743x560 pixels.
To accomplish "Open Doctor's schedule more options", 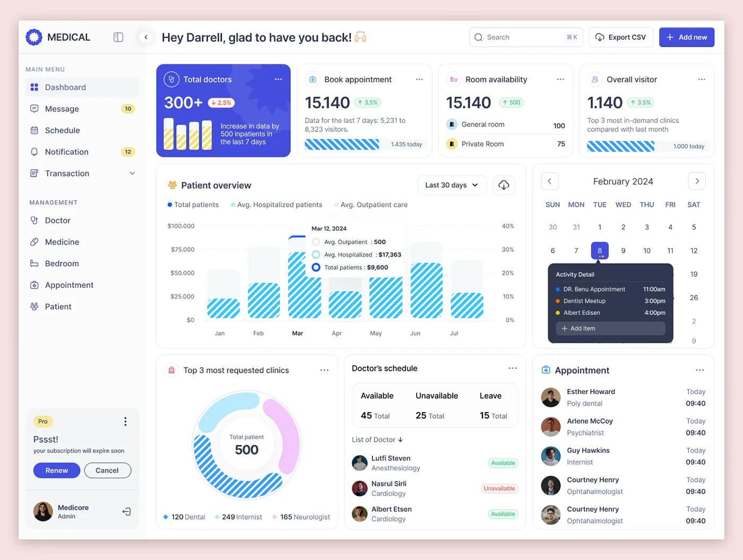I will tap(512, 369).
